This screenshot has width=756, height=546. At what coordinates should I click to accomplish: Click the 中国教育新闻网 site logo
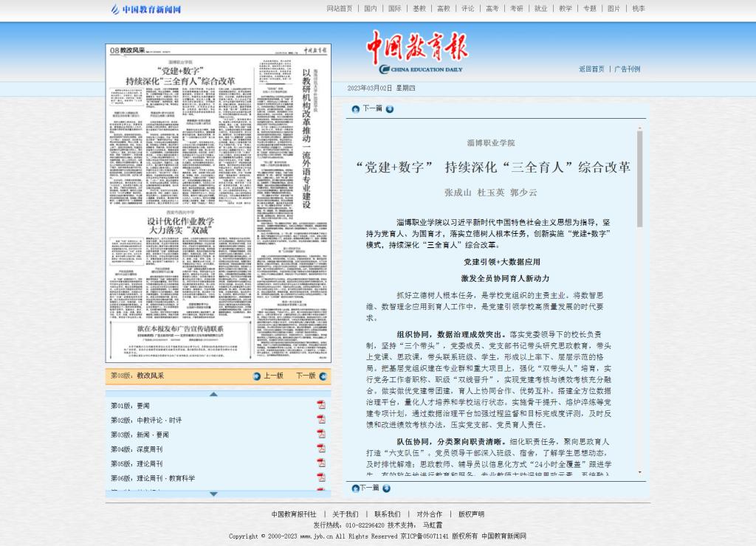146,10
